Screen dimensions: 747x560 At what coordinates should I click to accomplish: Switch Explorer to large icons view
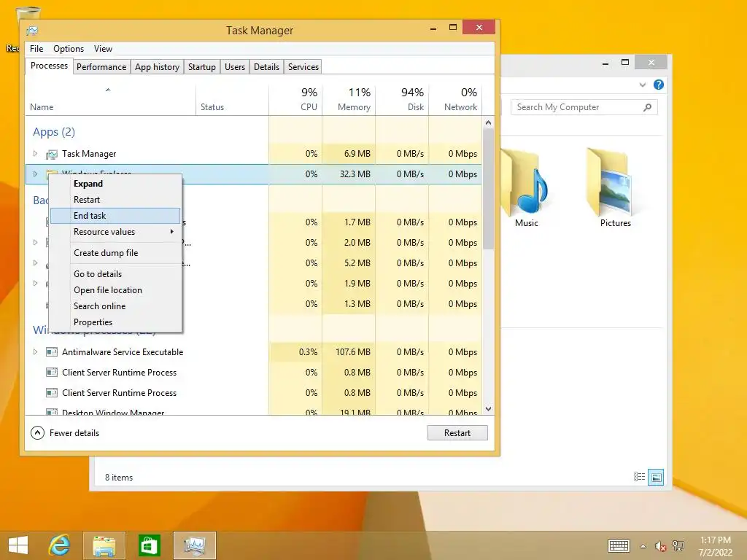coord(656,477)
